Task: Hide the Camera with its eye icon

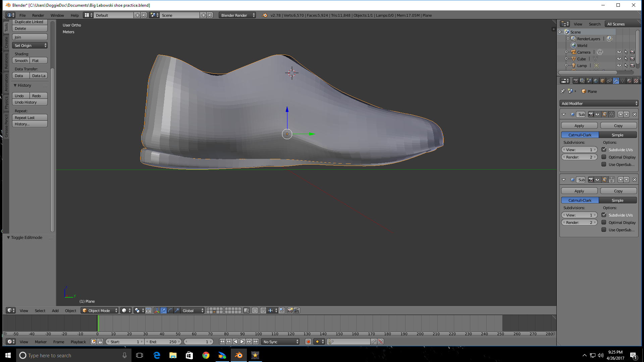Action: tap(619, 52)
